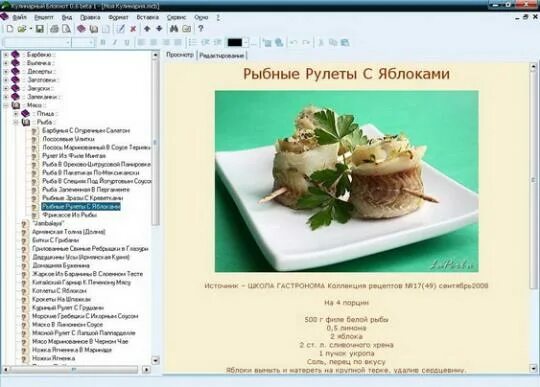Click the app book icon left of Файл
Viewport: 540px width, 387px height.
tap(4, 17)
